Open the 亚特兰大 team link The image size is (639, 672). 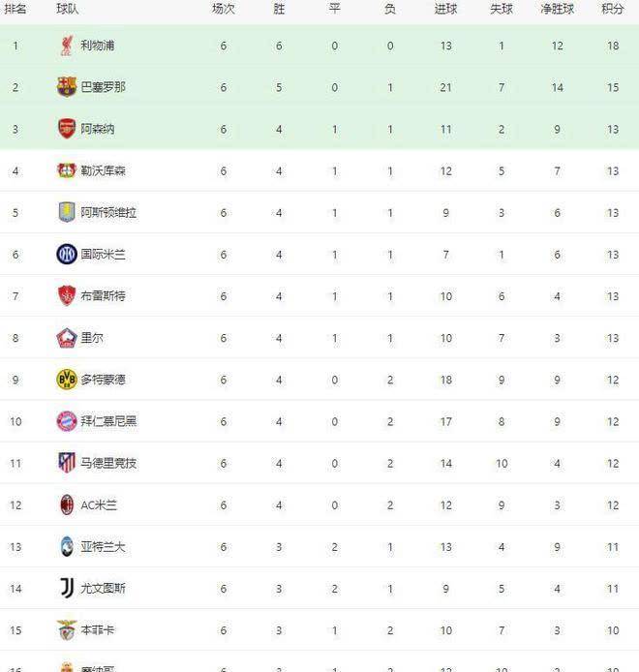click(103, 547)
